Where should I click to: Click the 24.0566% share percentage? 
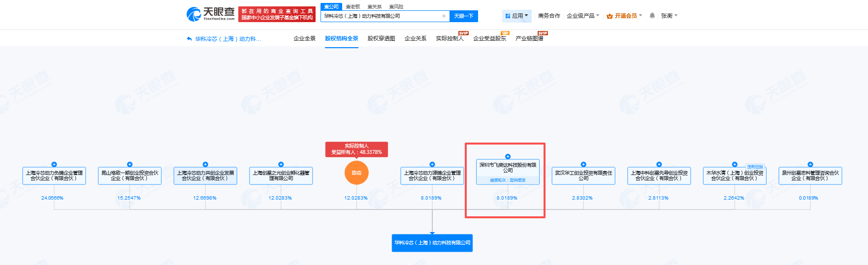pos(52,198)
